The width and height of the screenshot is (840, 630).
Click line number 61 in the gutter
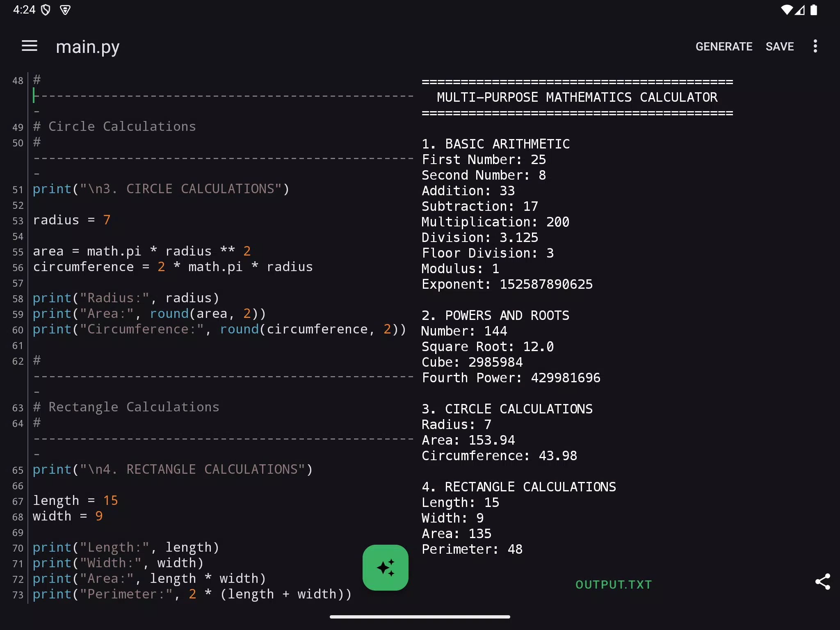(x=18, y=346)
